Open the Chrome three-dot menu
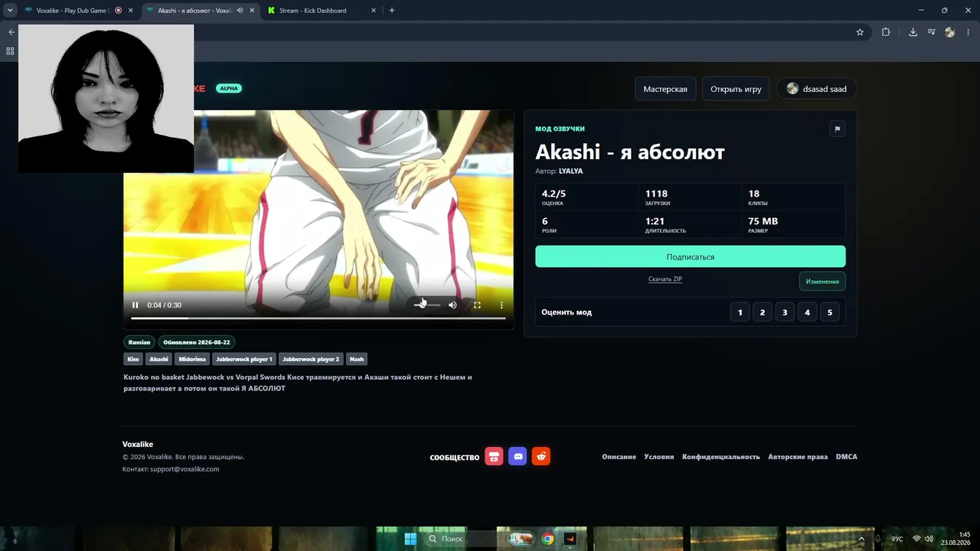This screenshot has height=551, width=980. click(x=969, y=32)
